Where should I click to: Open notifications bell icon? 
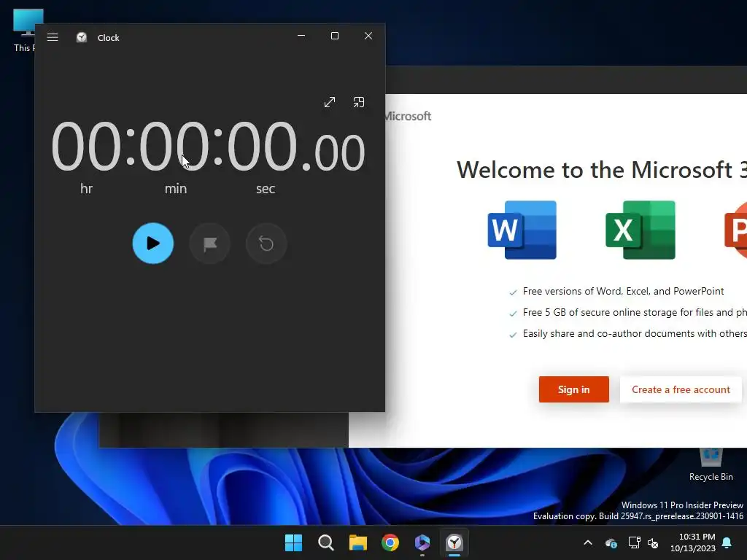pos(727,542)
